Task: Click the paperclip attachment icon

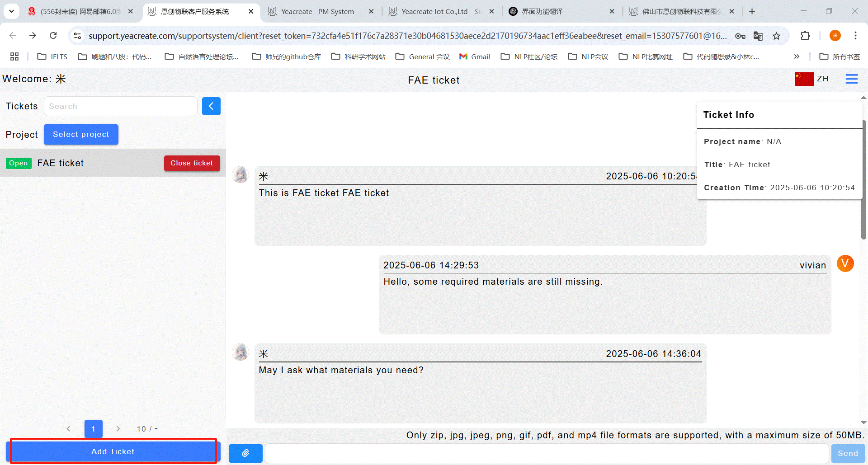Action: pos(245,453)
